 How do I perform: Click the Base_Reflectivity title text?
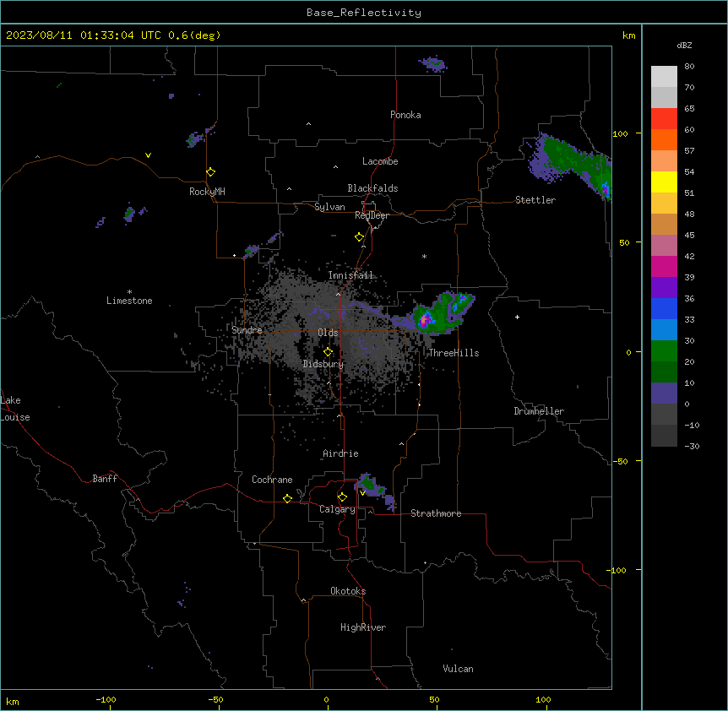pyautogui.click(x=363, y=13)
